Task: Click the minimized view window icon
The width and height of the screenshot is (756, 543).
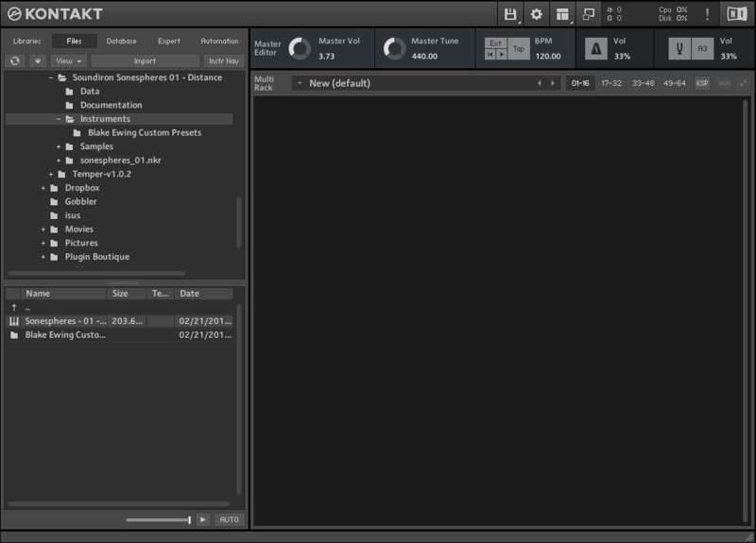Action: click(x=589, y=14)
